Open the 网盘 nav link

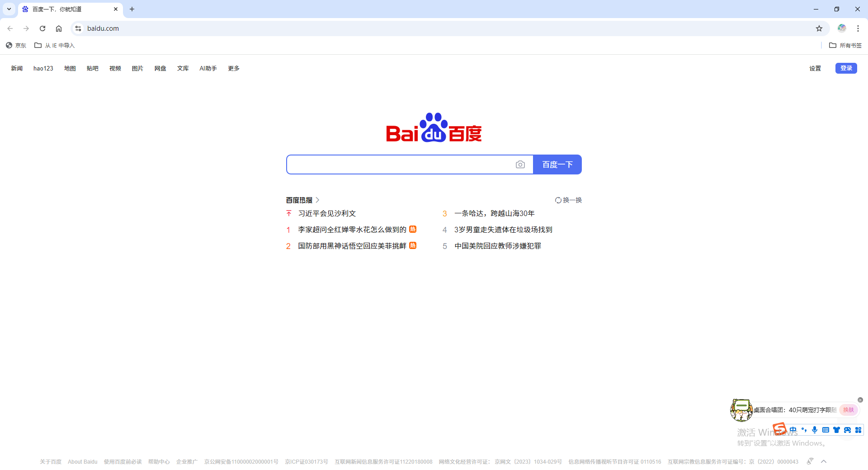click(x=160, y=68)
